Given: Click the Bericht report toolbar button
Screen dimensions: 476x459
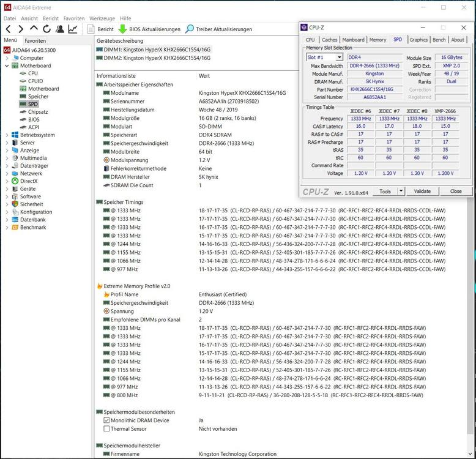Looking at the screenshot, I should click(x=100, y=29).
